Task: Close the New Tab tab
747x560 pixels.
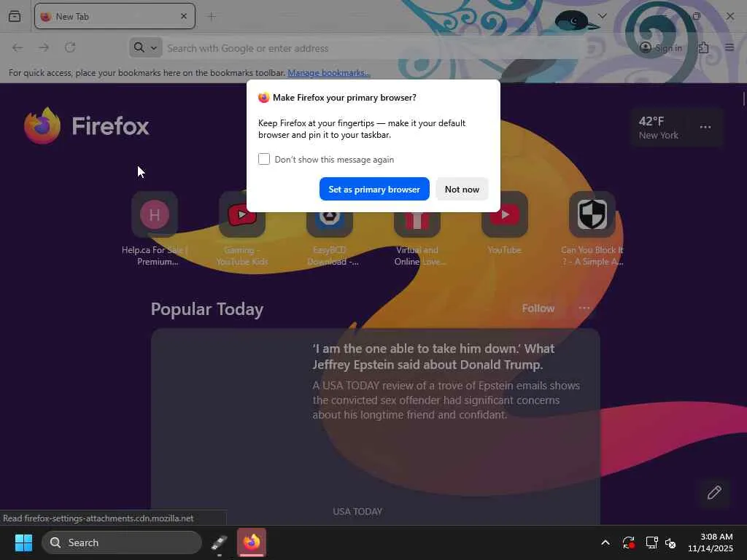Action: [x=184, y=16]
